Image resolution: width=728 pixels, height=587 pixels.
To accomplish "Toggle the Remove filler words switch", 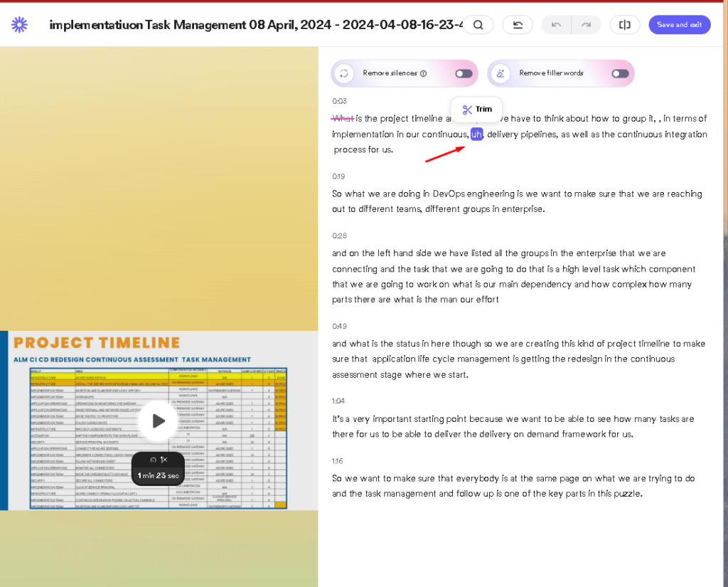I will pyautogui.click(x=620, y=73).
